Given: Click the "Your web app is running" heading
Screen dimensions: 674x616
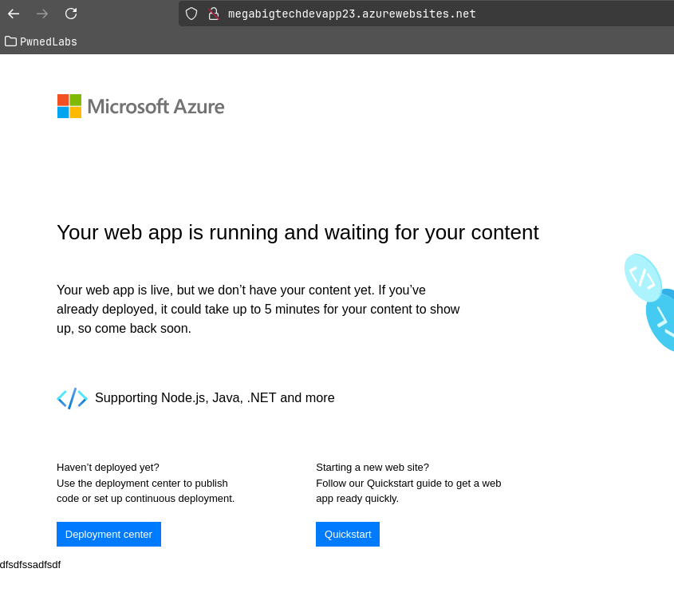Looking at the screenshot, I should click(298, 232).
